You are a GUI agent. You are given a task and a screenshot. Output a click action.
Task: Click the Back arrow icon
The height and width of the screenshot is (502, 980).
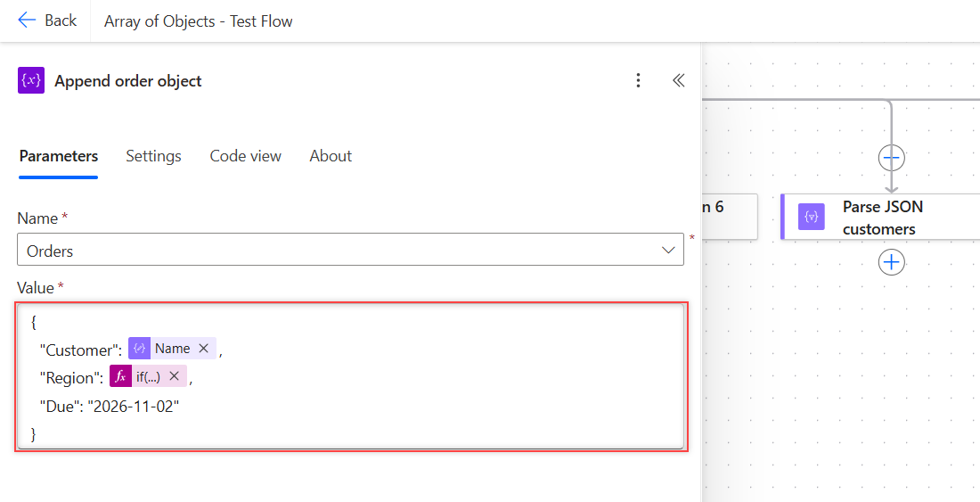(x=27, y=21)
